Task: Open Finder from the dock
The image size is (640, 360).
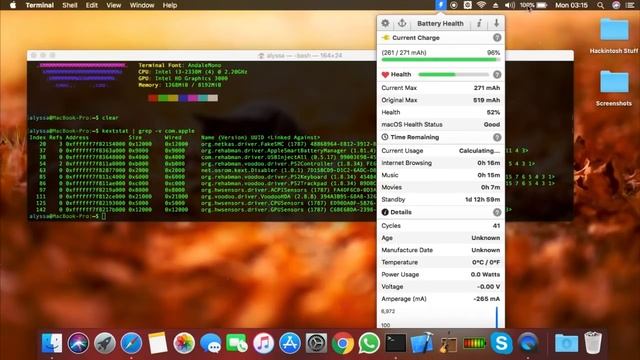Action: point(52,343)
